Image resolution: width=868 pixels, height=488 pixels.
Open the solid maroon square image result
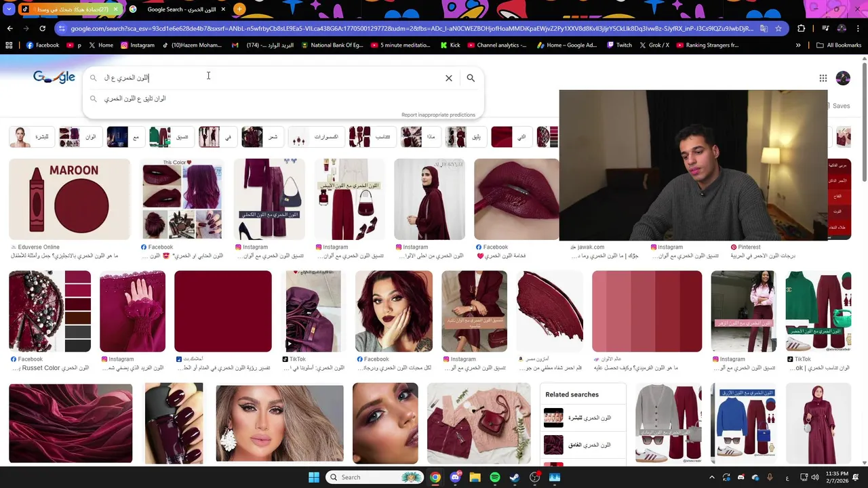click(223, 311)
